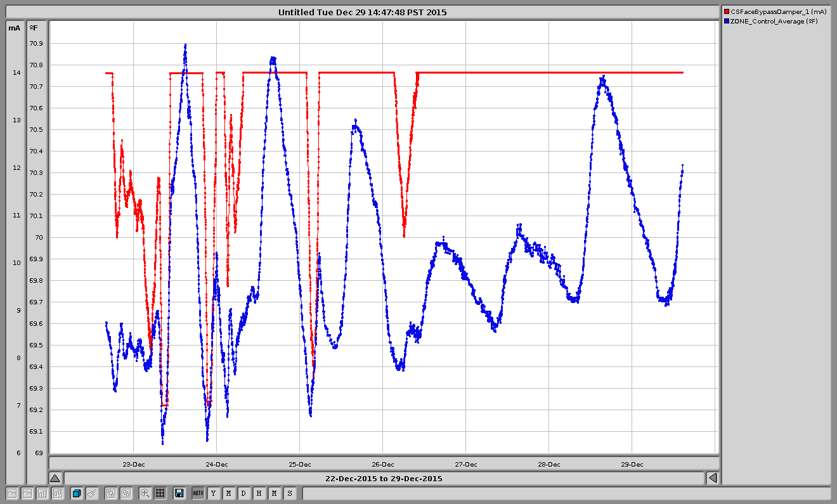
Task: Click the blue 3D cube icon
Action: coord(77,493)
